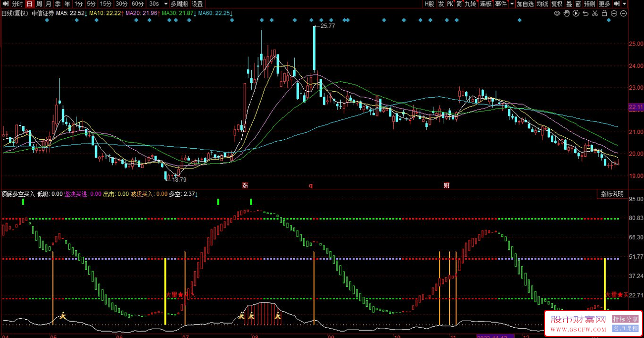This screenshot has height=338, width=644.
Task: Click the 发 toolbar button
Action: pyautogui.click(x=440, y=4)
